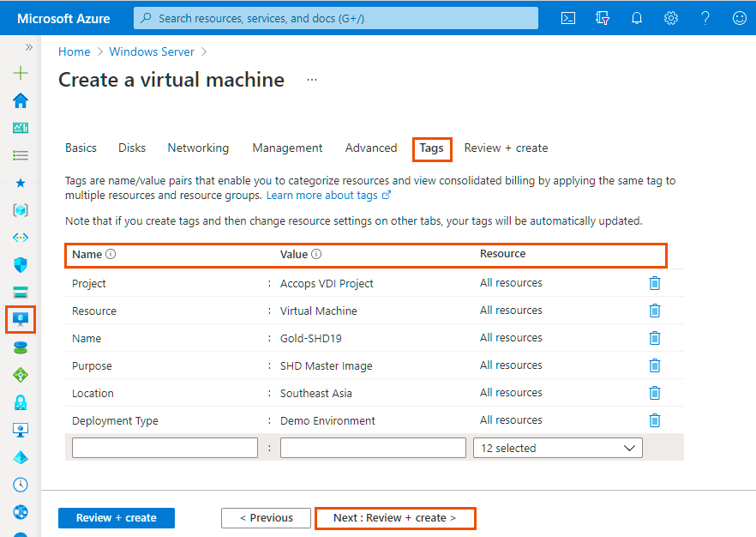Screen dimensions: 756x537
Task: Open the Directory and subscription filter icon
Action: pyautogui.click(x=603, y=18)
